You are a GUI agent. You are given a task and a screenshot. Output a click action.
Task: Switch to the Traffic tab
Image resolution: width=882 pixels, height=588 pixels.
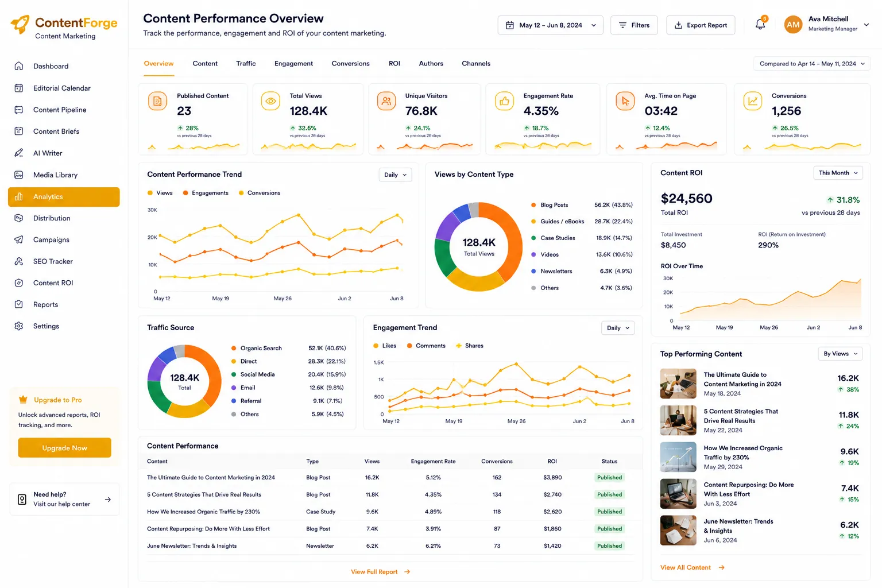246,64
